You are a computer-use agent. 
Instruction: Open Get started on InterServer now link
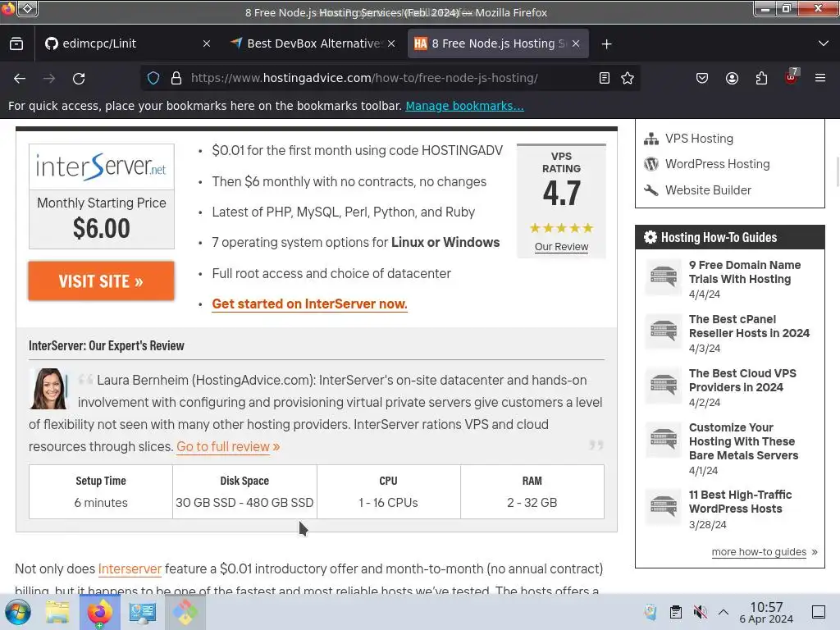click(309, 304)
